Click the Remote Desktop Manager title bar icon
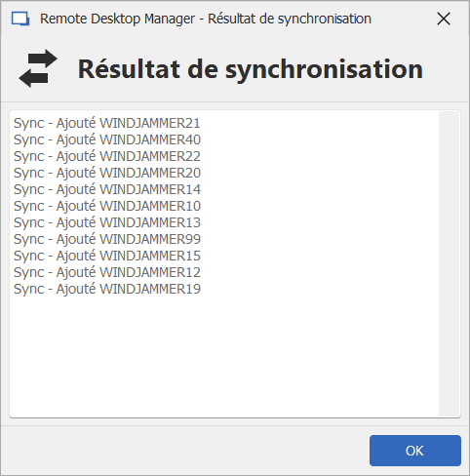Screen dimensions: 470x476 click(x=20, y=19)
